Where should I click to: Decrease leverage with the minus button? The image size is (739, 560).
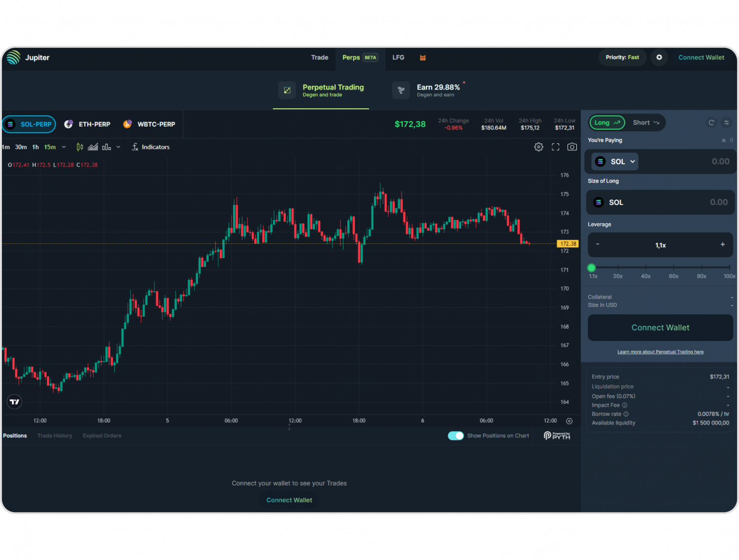[598, 245]
